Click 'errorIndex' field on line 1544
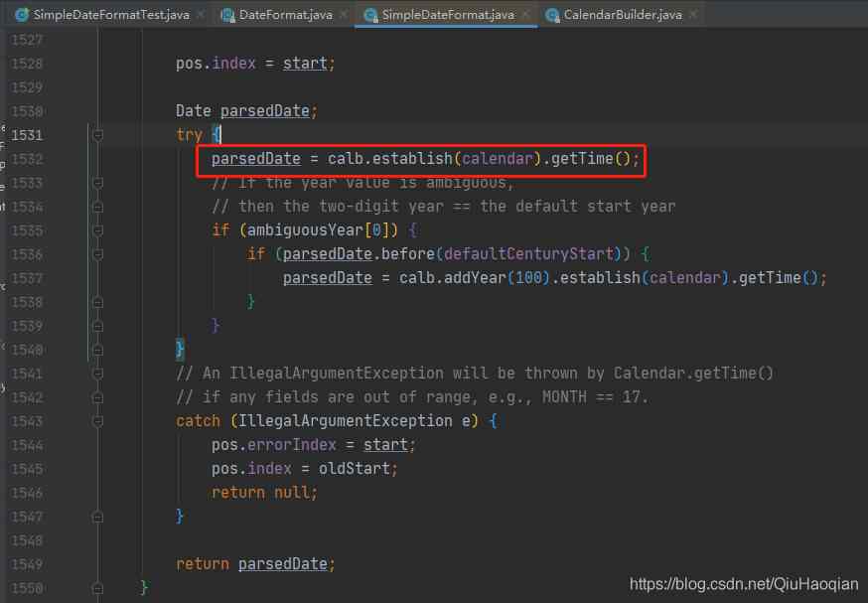The width and height of the screenshot is (868, 603). [x=291, y=445]
